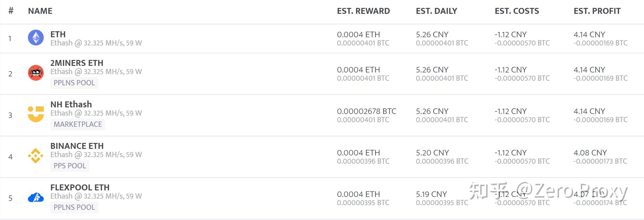Viewport: 644px width, 220px height.
Task: Click the Flexpool blue cloud icon
Action: pos(36,198)
